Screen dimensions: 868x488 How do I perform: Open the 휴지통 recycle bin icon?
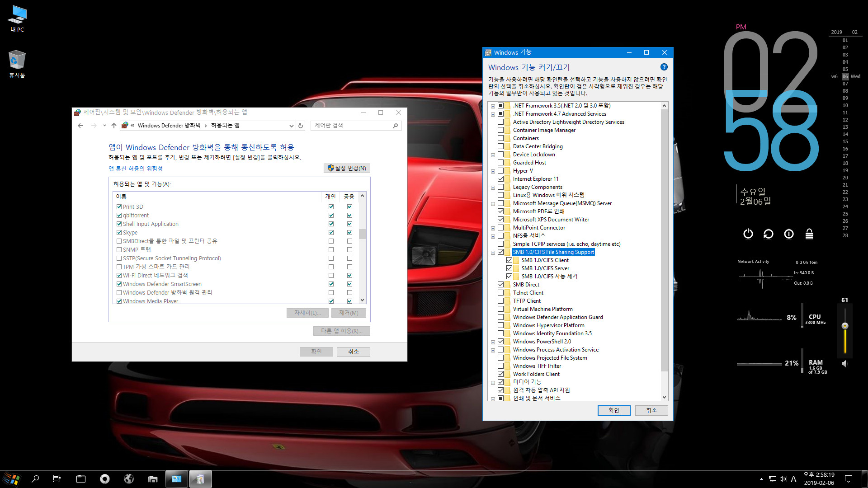(17, 64)
